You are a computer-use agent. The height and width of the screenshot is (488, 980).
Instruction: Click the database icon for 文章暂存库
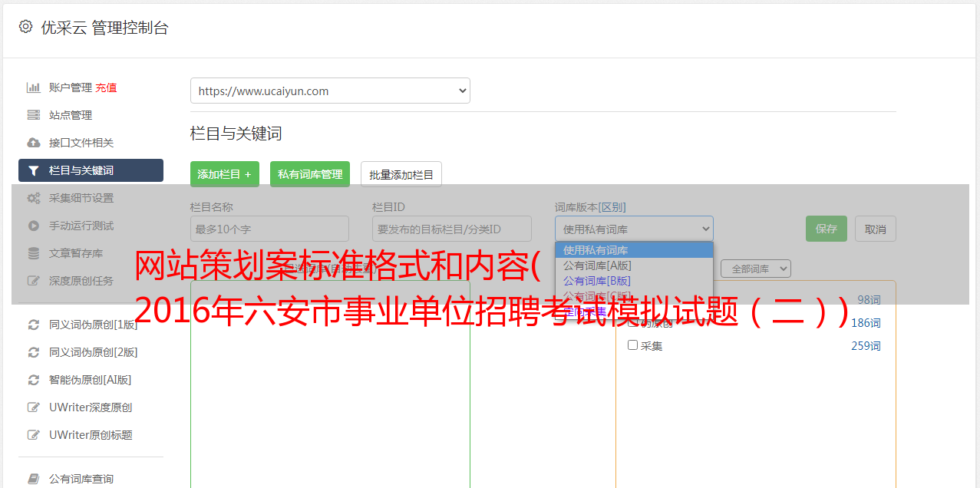[34, 253]
